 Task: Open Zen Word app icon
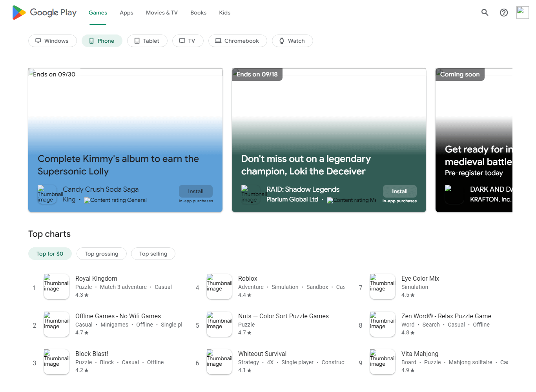[x=383, y=324]
